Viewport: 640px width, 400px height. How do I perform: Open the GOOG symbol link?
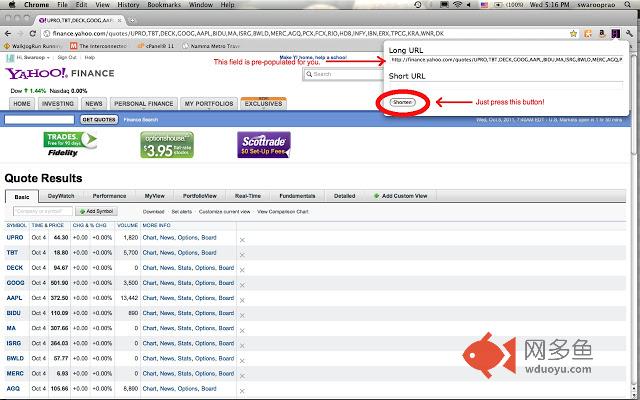pyautogui.click(x=15, y=283)
